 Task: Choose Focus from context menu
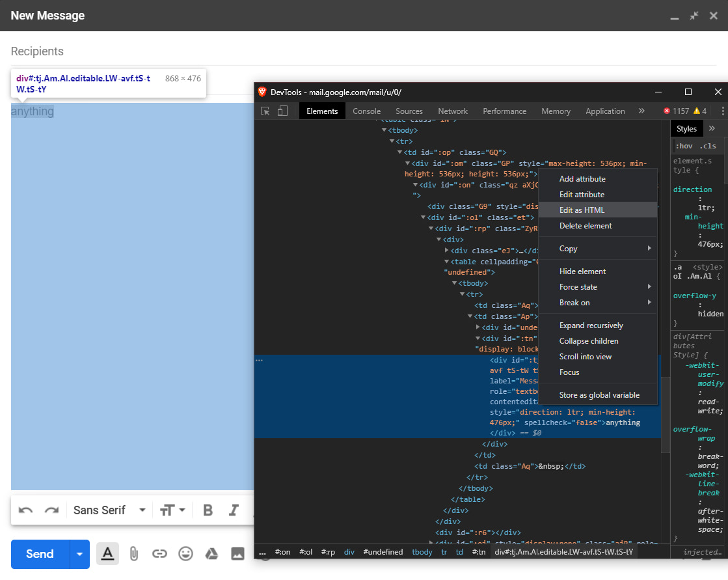[598, 372]
